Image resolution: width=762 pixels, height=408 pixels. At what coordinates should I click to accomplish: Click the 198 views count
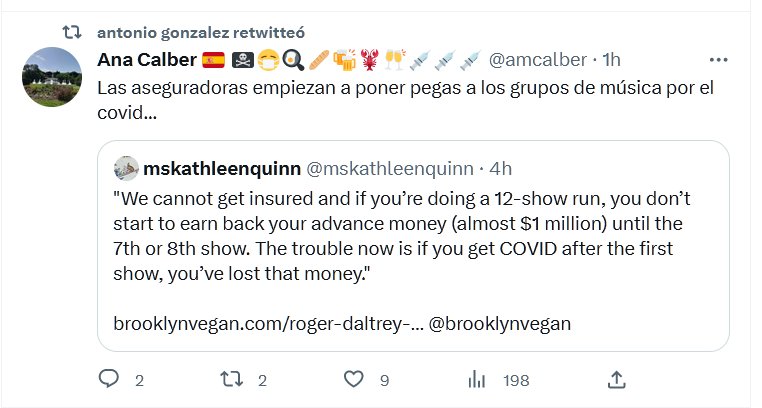tap(516, 380)
